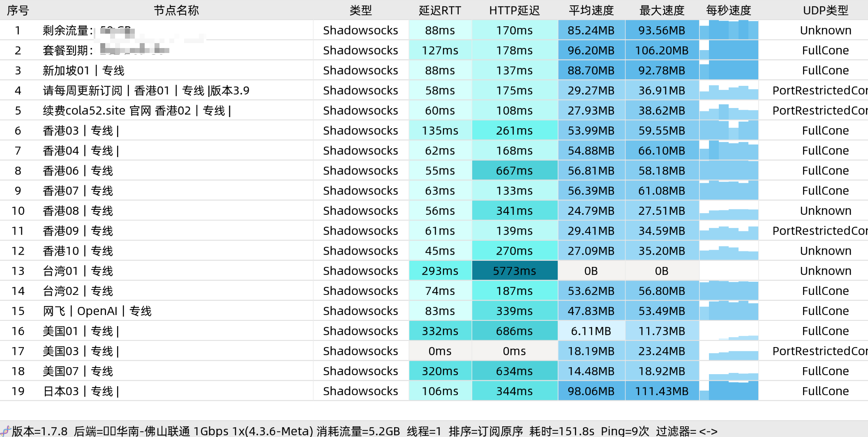Click the 过滤器= <-> footer entry
868x437 pixels.
(x=687, y=431)
